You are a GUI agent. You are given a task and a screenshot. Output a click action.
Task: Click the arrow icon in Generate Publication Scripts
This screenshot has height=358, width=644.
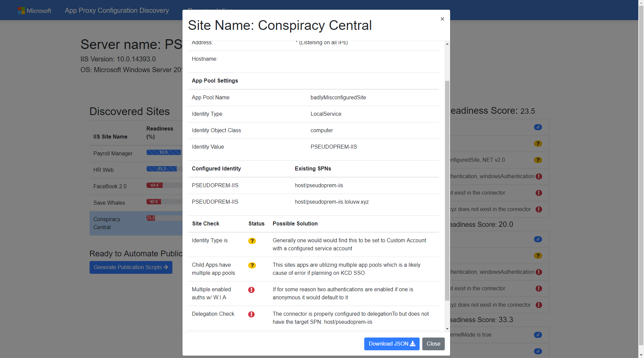165,267
